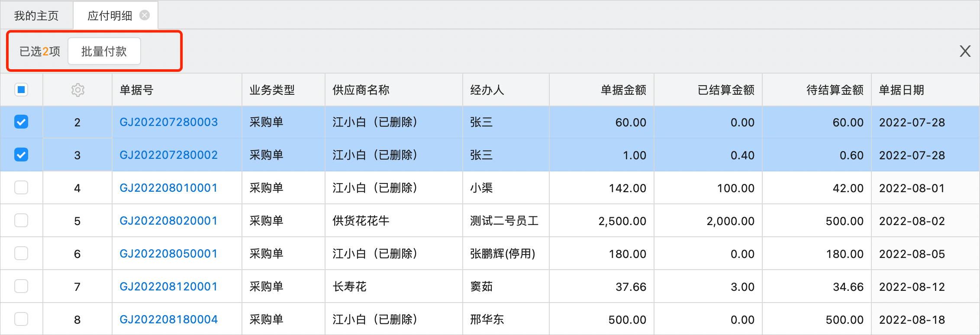Screen dimensions: 980x335
Task: Open document link GJ202208120001
Action: tap(168, 287)
